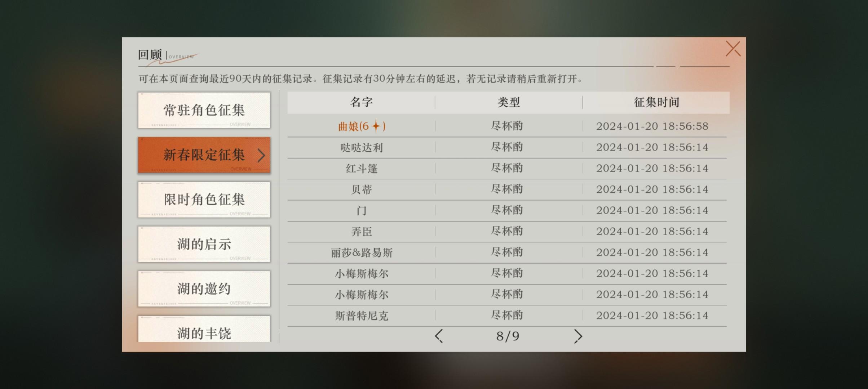Click 尽杯酌 type in 红斗篷 row

pyautogui.click(x=507, y=168)
